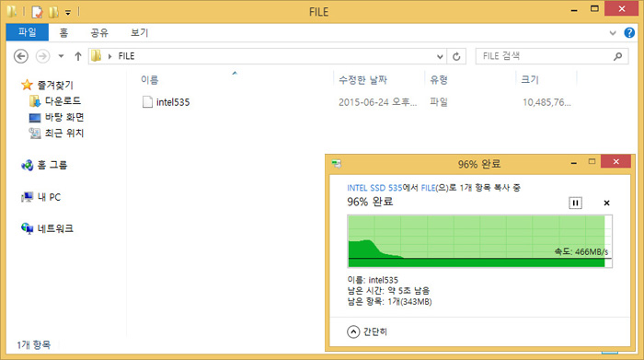
Task: Click the forward navigation arrow
Action: pos(42,56)
